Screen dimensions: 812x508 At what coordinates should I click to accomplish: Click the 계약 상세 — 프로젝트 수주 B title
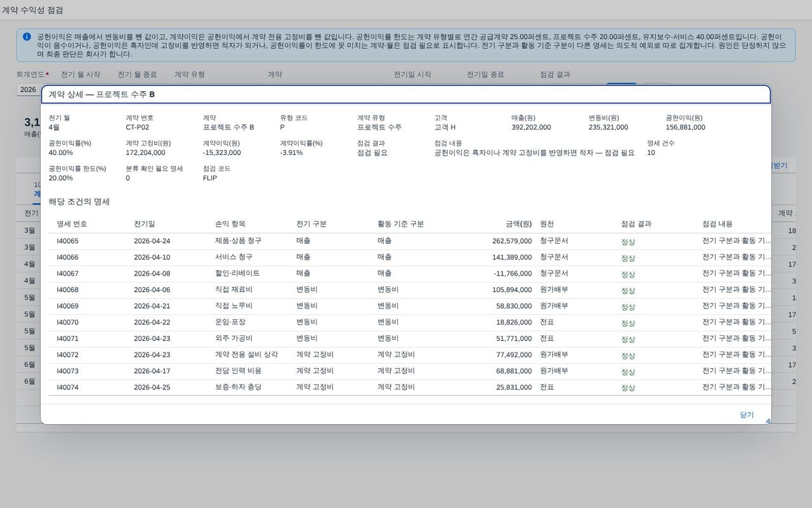(101, 94)
